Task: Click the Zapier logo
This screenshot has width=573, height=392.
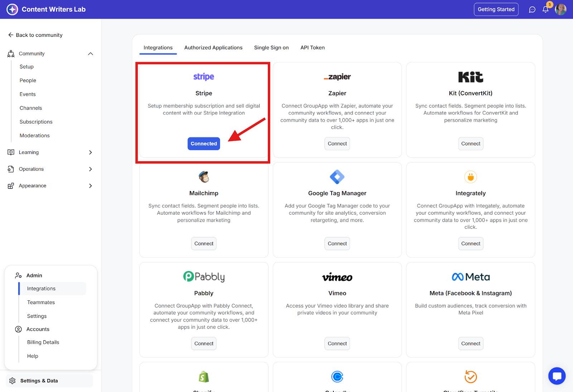Action: tap(337, 77)
